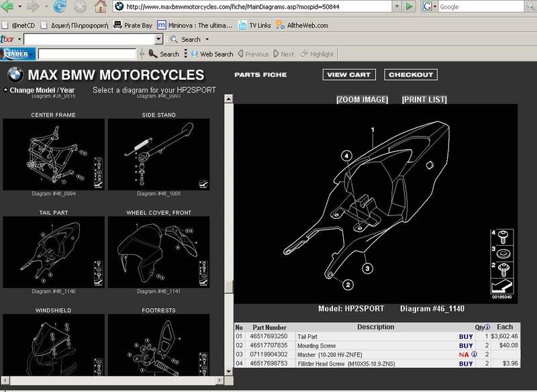Click the VIEW CART button
This screenshot has height=392, width=537.
[x=349, y=75]
